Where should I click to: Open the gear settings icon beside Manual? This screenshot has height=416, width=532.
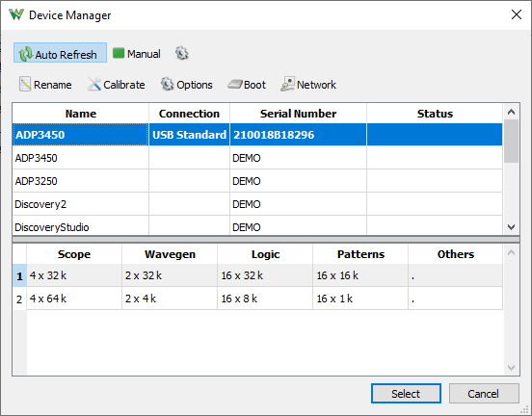(x=182, y=53)
